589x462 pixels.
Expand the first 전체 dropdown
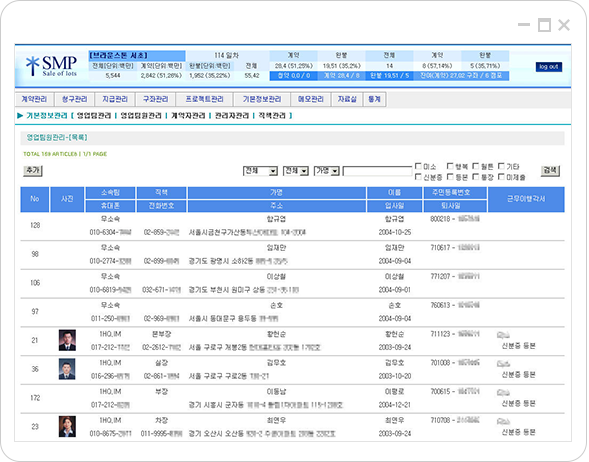coord(260,171)
